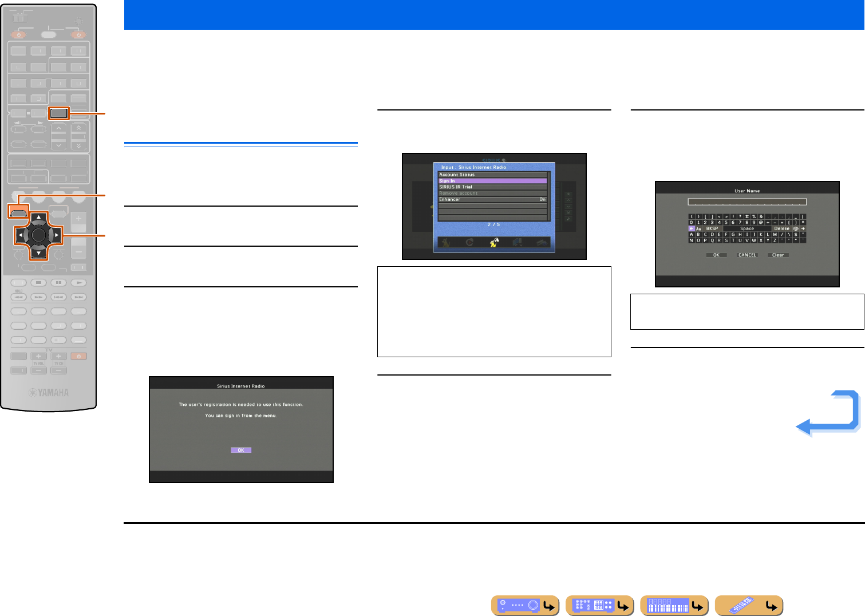Select the greyed Remove account entry
The height and width of the screenshot is (616, 865).
pyautogui.click(x=492, y=194)
